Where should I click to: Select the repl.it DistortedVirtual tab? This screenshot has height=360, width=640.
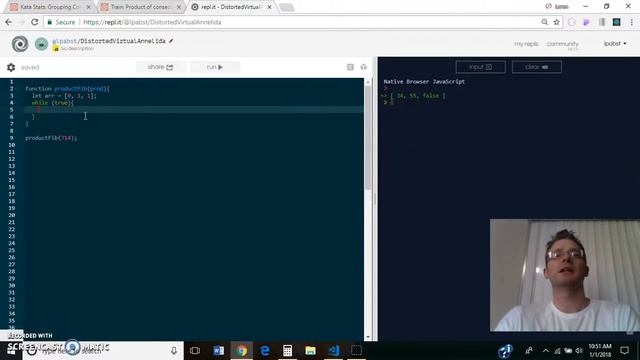pos(230,7)
